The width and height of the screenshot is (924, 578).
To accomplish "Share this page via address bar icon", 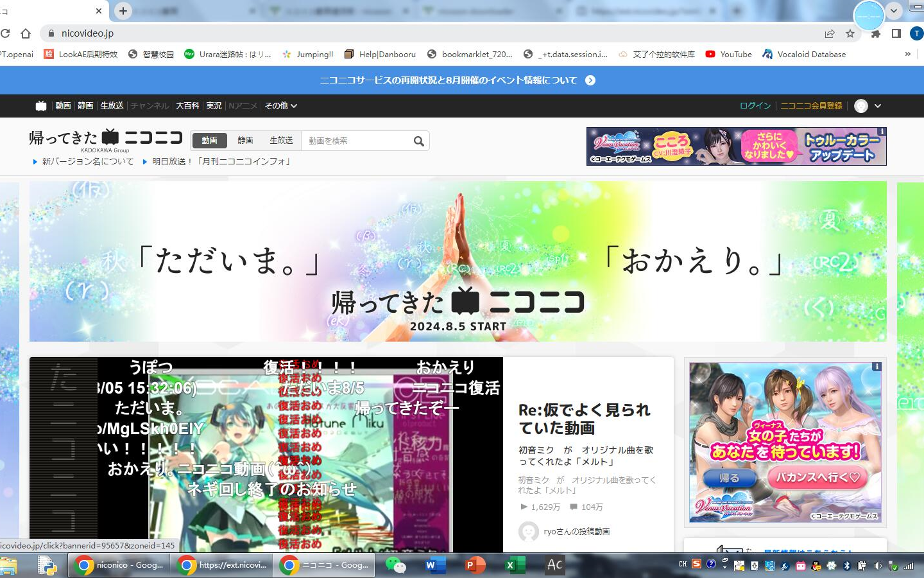I will click(x=830, y=33).
